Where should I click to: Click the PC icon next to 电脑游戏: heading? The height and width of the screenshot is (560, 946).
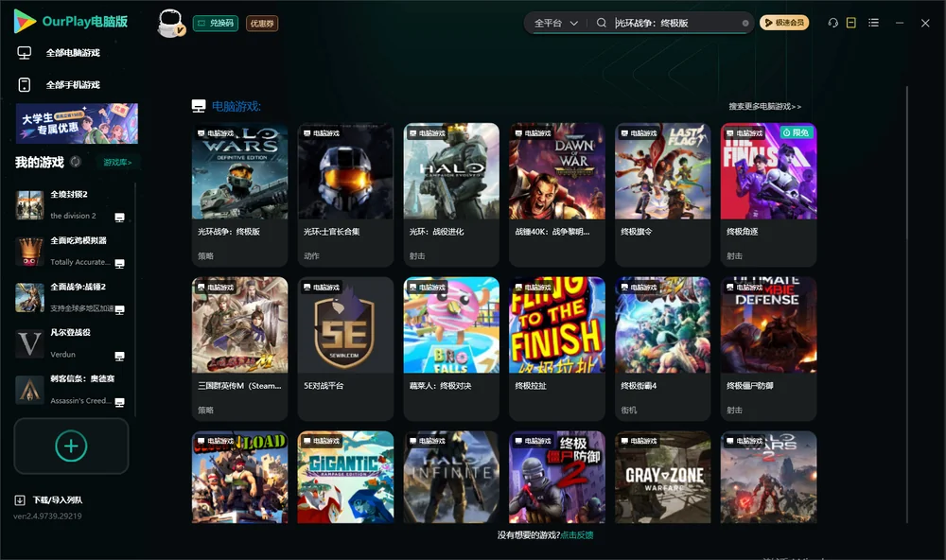pos(199,106)
